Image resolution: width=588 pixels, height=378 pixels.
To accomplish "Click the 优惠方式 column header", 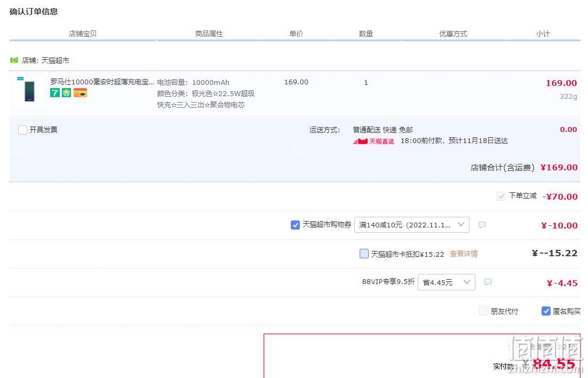I will (x=454, y=34).
